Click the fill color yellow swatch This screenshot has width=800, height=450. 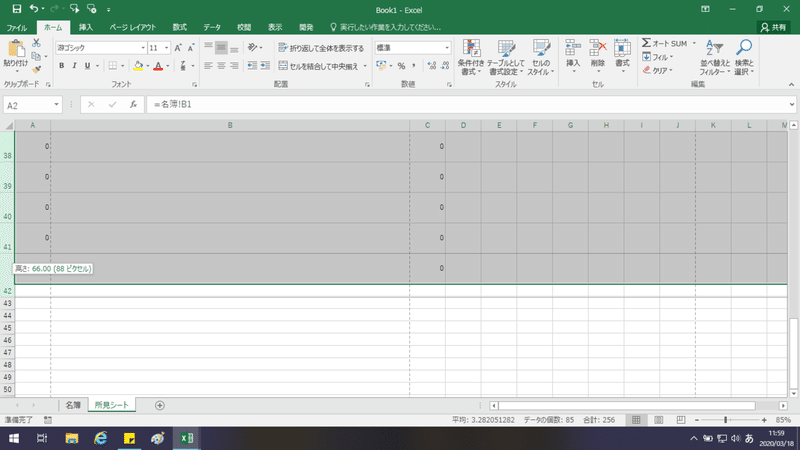(x=138, y=66)
